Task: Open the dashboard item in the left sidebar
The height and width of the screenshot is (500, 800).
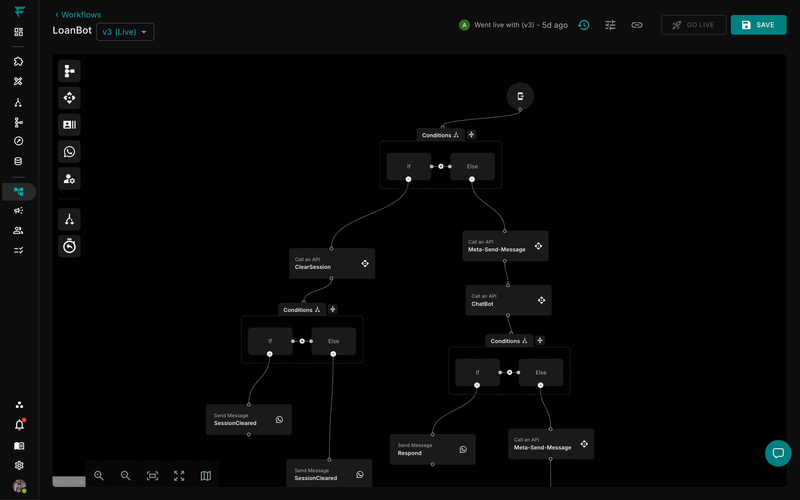Action: tap(19, 32)
